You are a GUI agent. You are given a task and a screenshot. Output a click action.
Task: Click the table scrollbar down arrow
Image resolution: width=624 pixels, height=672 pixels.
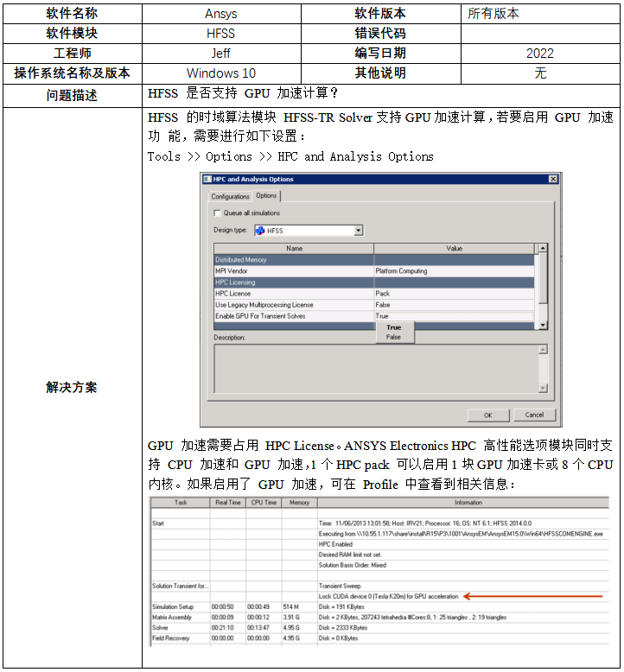(543, 325)
